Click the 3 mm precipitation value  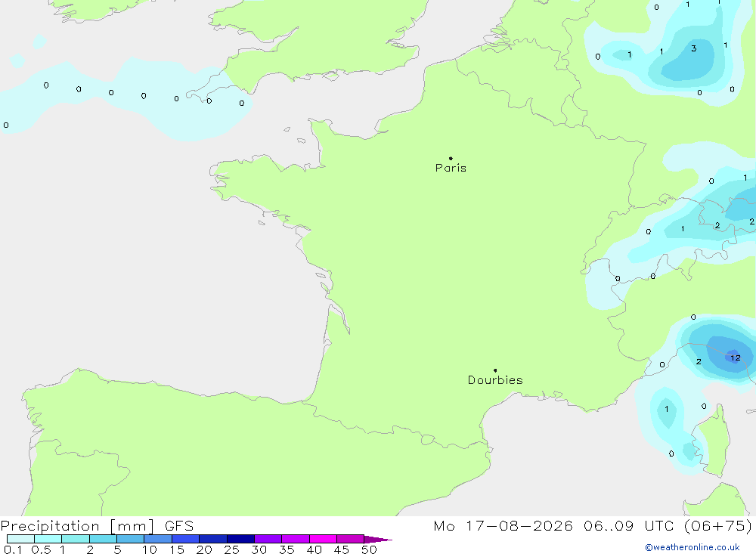click(x=693, y=48)
